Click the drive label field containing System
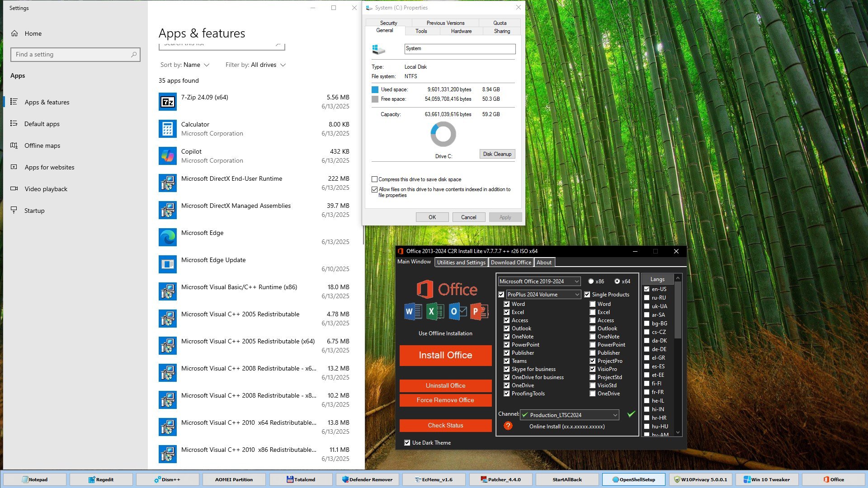 pos(460,49)
